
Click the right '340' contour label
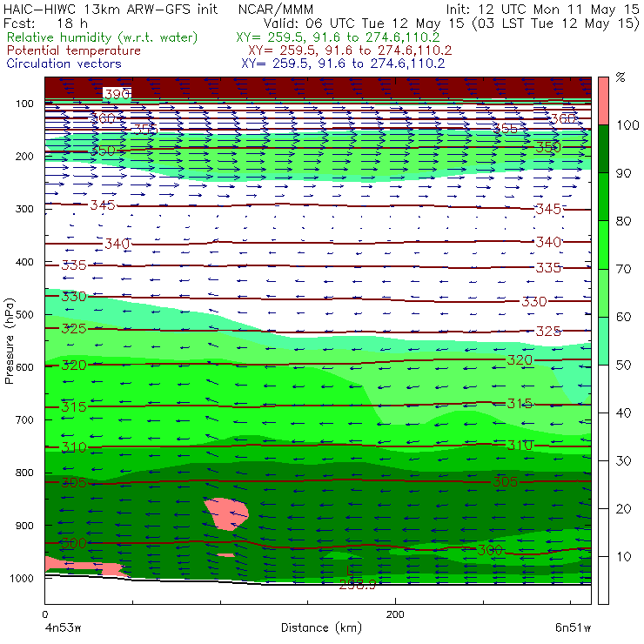[x=549, y=242]
